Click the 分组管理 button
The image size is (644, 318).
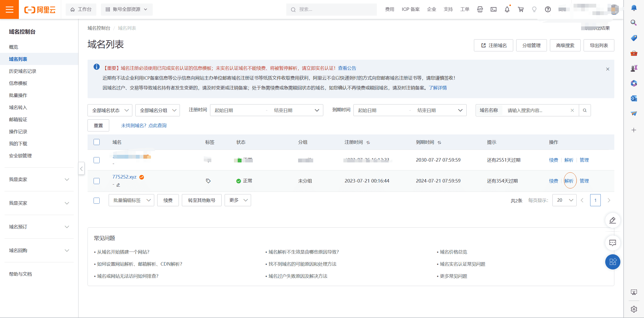click(x=532, y=45)
